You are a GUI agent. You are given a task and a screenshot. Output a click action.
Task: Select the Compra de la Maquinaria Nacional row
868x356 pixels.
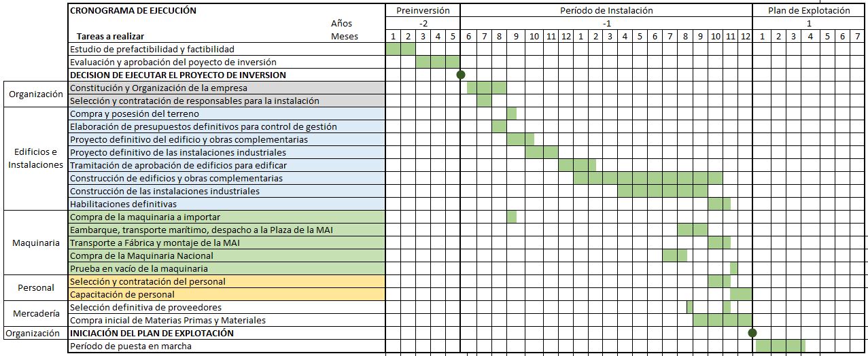tap(227, 255)
